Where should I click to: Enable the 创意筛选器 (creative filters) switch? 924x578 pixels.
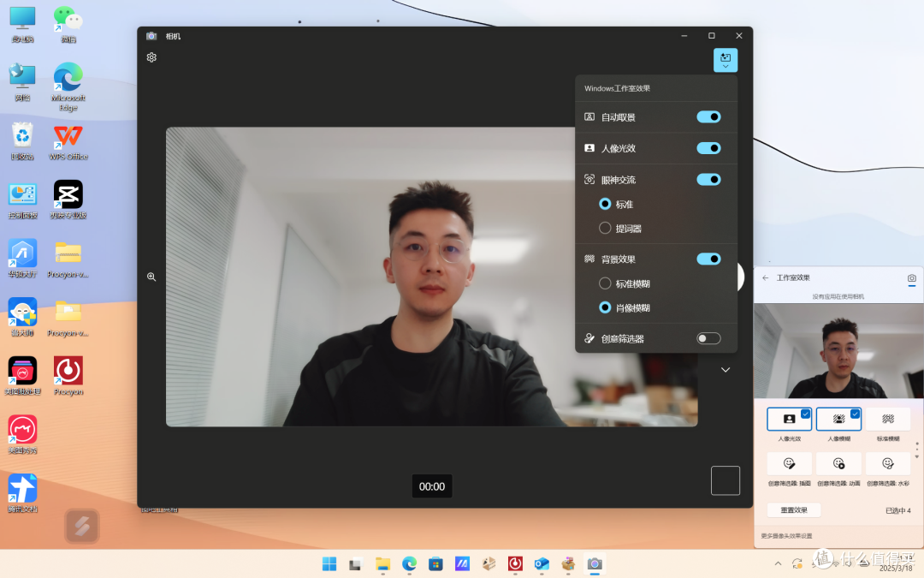[x=708, y=338]
